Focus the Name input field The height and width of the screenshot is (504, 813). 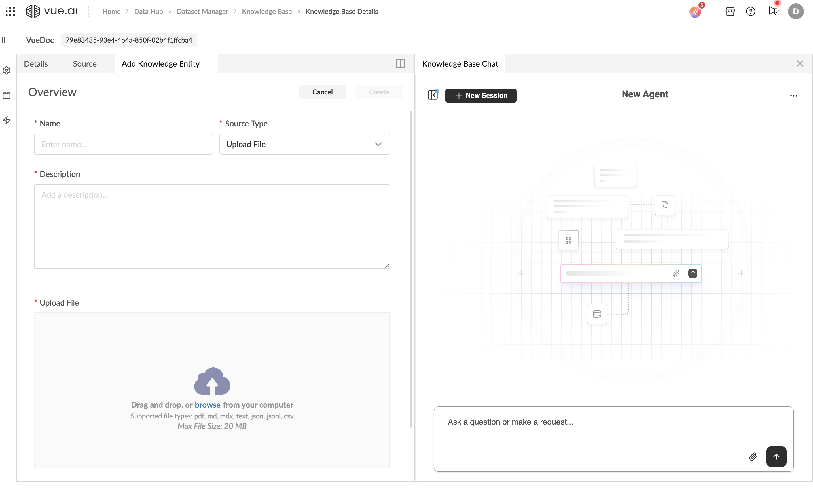point(123,144)
